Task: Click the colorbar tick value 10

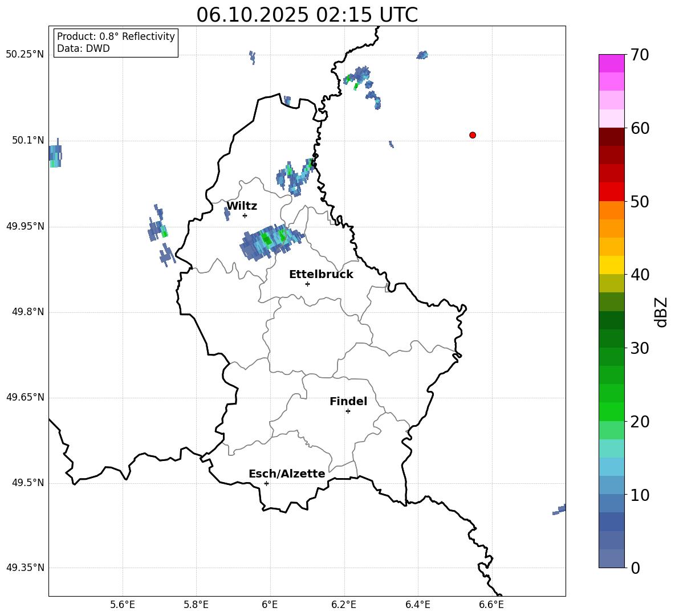Action: [640, 495]
